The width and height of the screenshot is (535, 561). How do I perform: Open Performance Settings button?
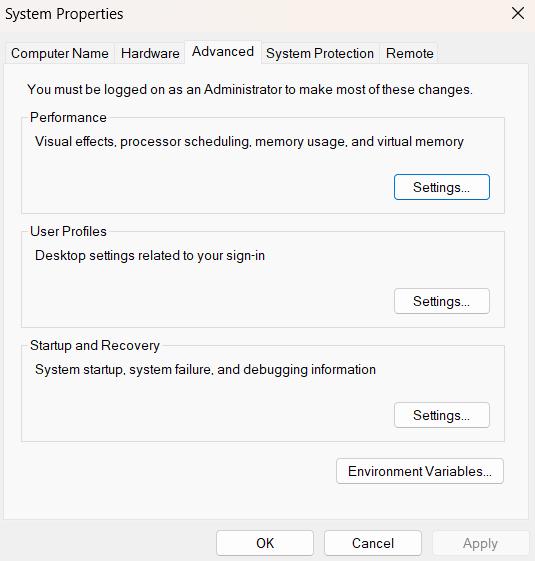(442, 187)
